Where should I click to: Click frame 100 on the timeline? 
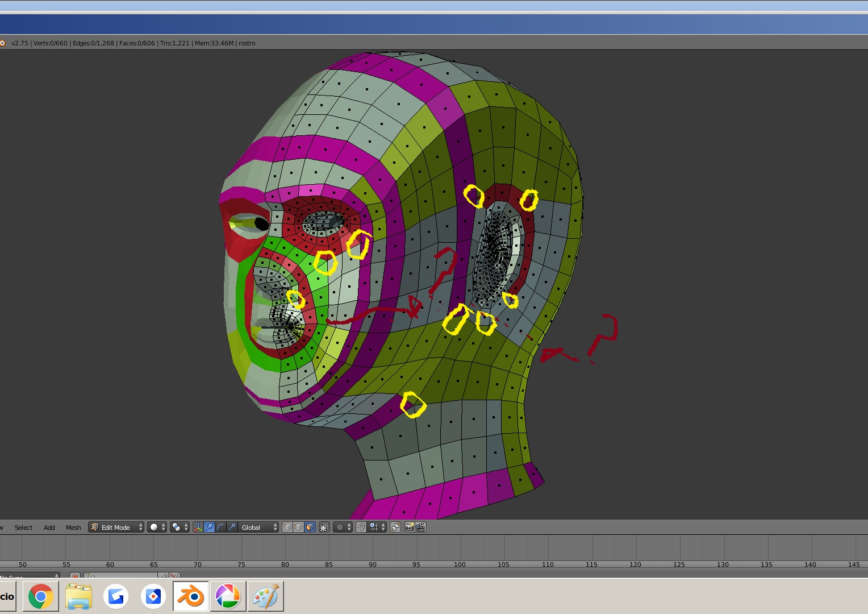(460, 549)
